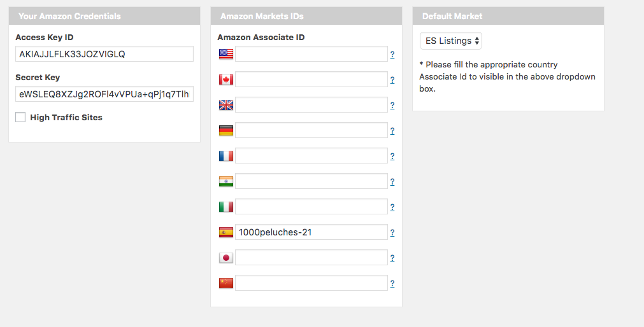Open help link for Italy Associate ID

click(392, 207)
